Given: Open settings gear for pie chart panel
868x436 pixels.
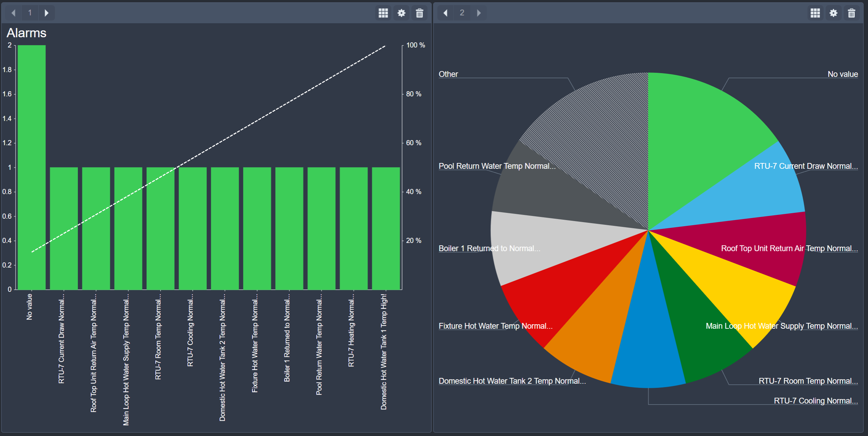Looking at the screenshot, I should point(833,13).
